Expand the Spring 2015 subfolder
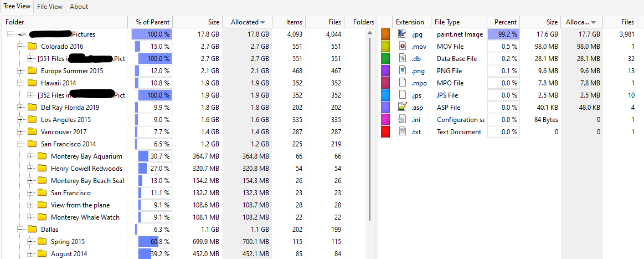 coord(30,242)
